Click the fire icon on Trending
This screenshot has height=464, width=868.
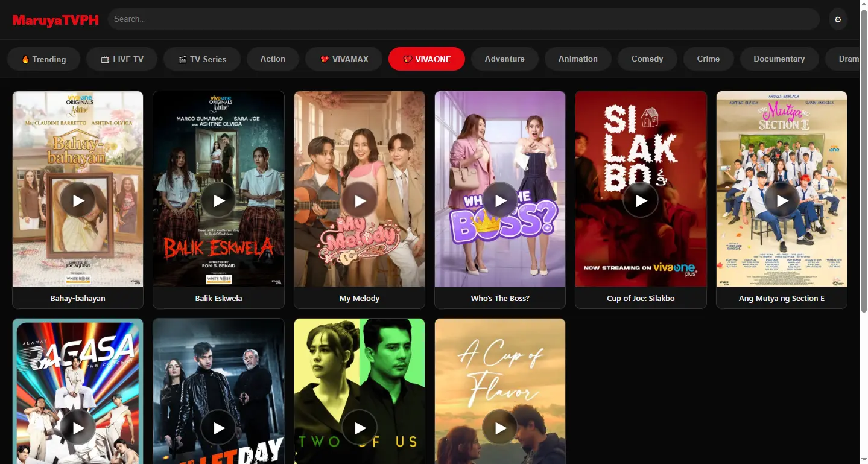(x=25, y=59)
